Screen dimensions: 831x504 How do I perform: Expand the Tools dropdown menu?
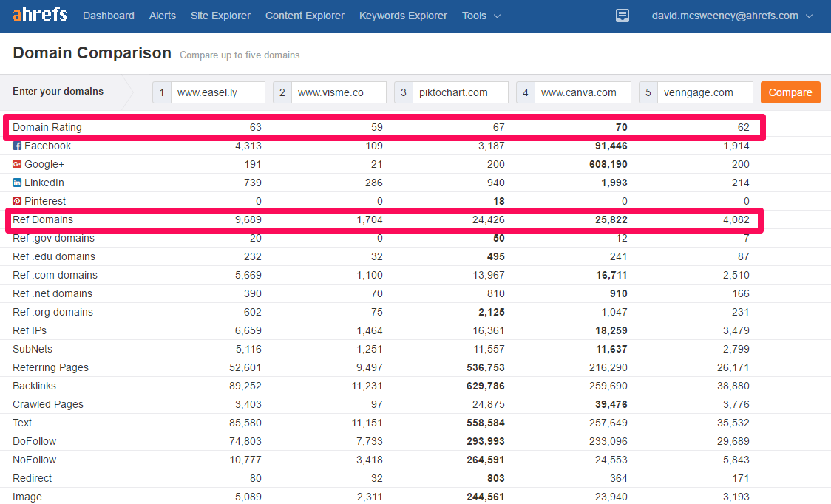(481, 16)
